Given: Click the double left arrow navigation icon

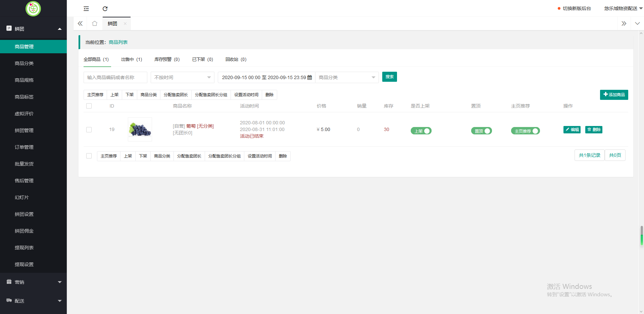Looking at the screenshot, I should tap(80, 23).
